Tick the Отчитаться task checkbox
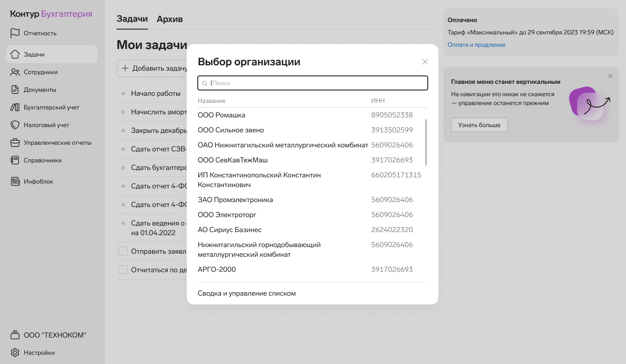 [x=123, y=270]
